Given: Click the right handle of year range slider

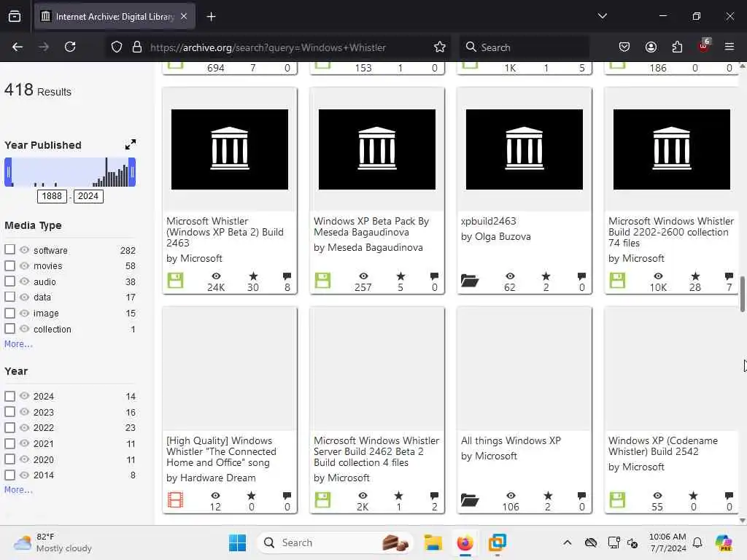Looking at the screenshot, I should (x=133, y=172).
